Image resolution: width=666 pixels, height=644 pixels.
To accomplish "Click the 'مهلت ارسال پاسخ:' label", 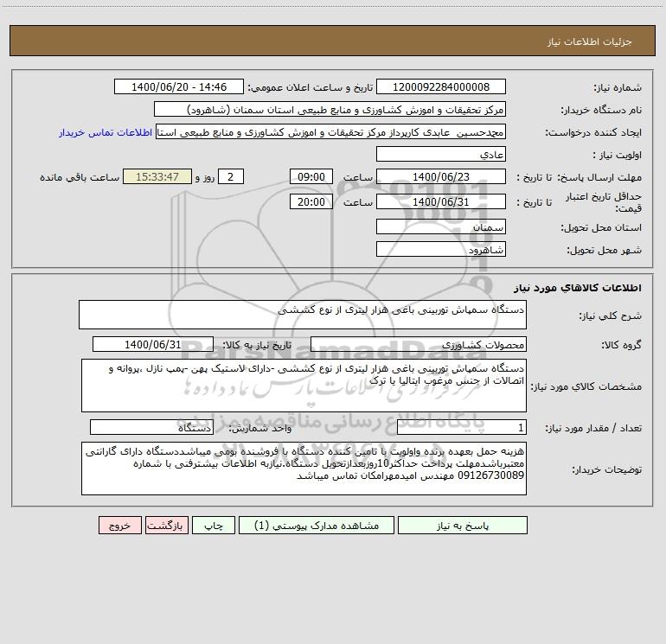I will 599,177.
